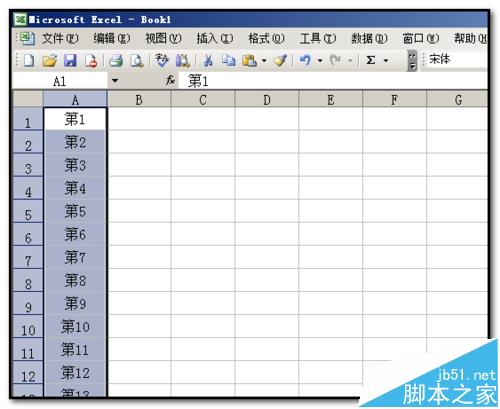Screen dimensions: 500x409
Task: Undo the last action with the Undo arrow
Action: [x=305, y=61]
